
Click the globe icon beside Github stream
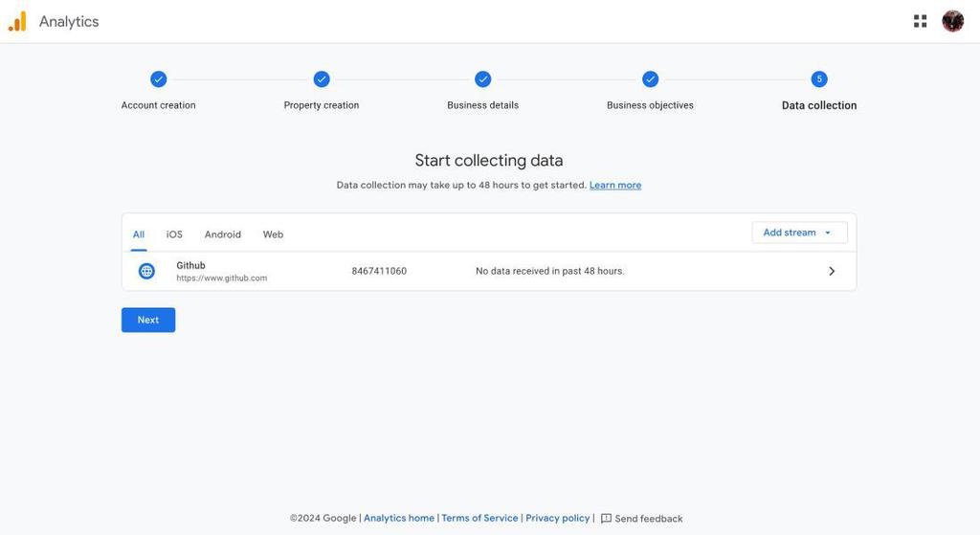(146, 271)
